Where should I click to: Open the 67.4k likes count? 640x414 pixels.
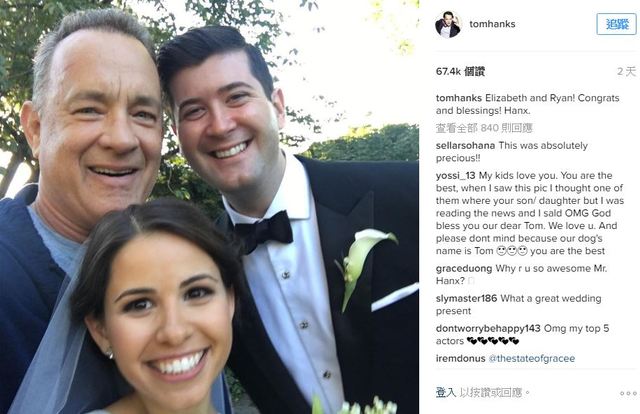(460, 71)
